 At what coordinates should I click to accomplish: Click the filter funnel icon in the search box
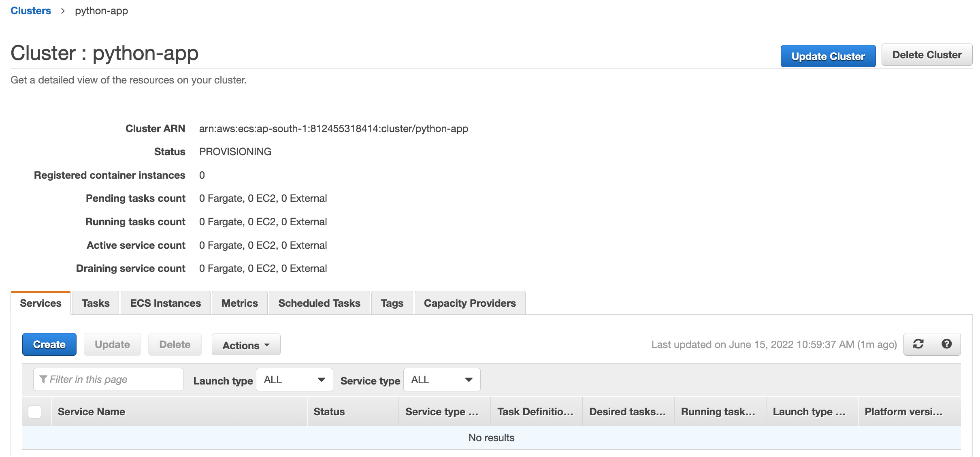tap(43, 379)
